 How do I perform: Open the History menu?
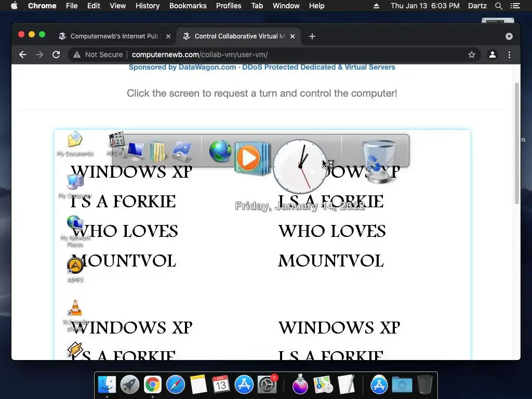tap(148, 6)
